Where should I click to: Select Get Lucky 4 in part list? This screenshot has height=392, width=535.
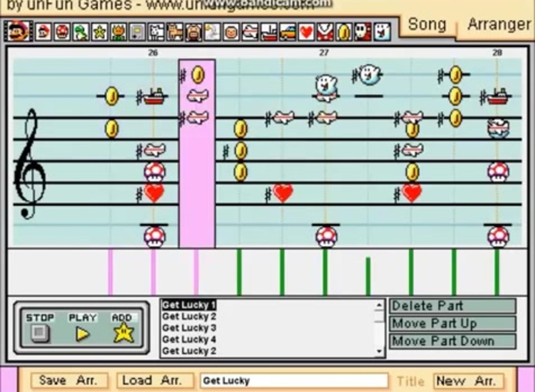click(x=189, y=340)
